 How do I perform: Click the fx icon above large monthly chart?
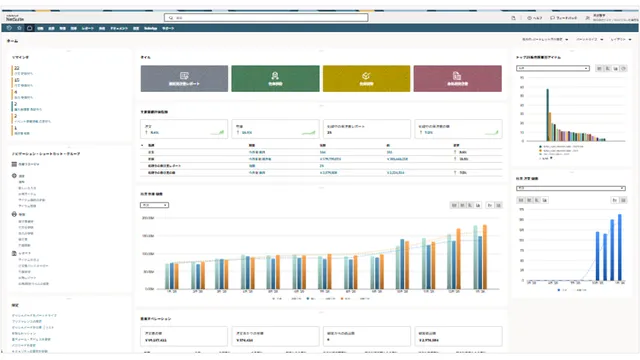tap(490, 205)
